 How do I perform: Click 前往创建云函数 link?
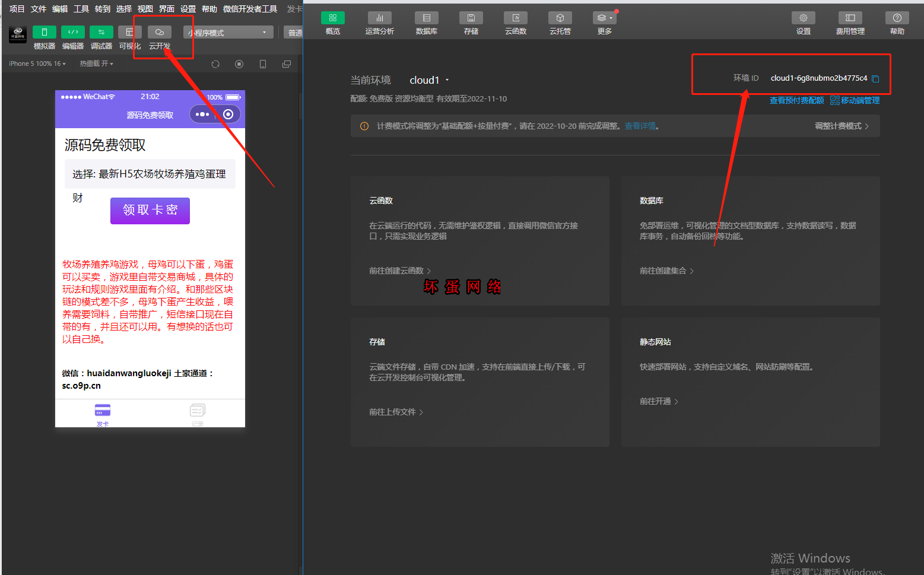click(x=399, y=271)
